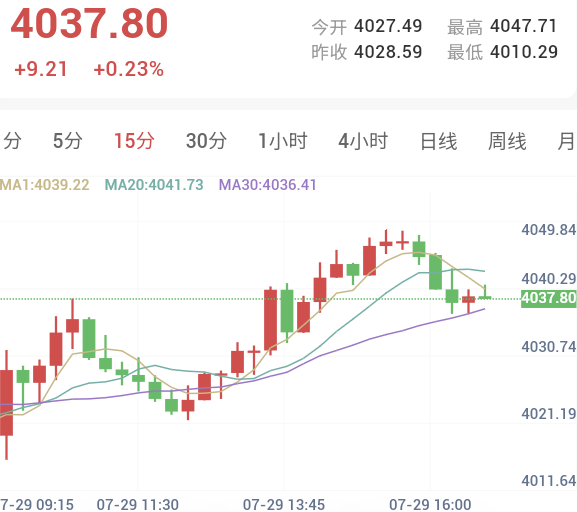Open the 1小时 chart interval
The height and width of the screenshot is (512, 577).
283,141
